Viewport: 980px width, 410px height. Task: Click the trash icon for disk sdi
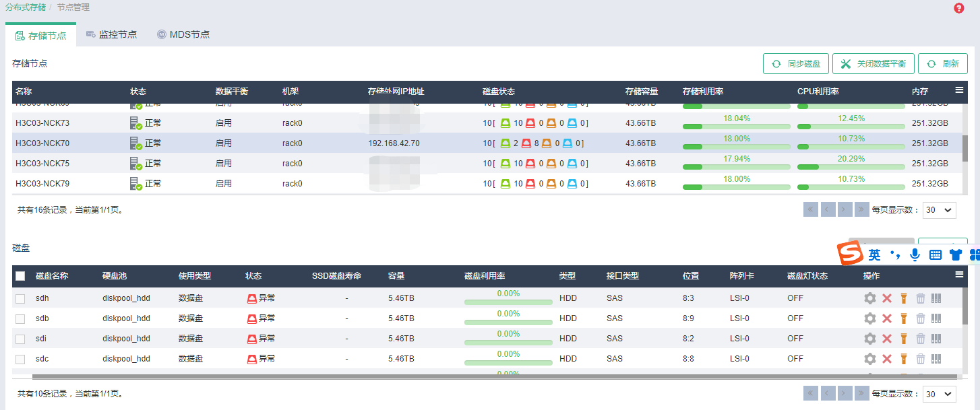coord(921,339)
